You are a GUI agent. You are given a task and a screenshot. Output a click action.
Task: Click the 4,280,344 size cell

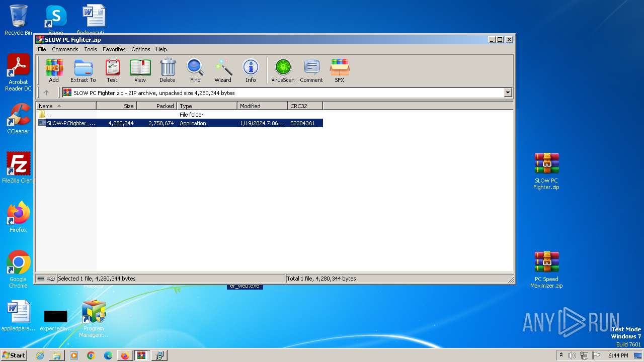click(121, 123)
